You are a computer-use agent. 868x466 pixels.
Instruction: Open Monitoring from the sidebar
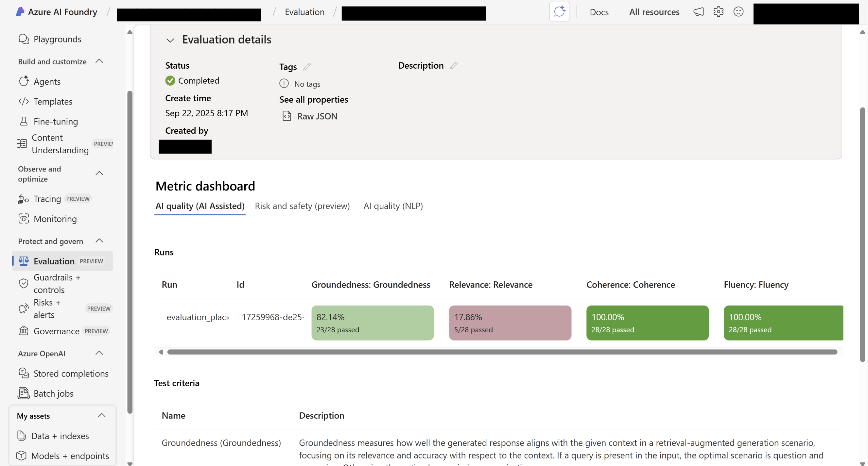[55, 219]
